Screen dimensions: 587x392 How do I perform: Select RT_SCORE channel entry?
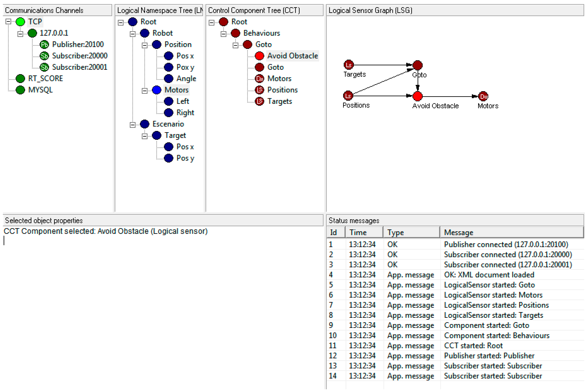pos(45,78)
